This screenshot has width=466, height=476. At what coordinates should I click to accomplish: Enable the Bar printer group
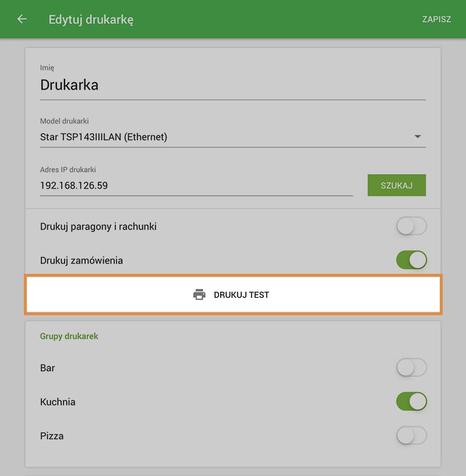pyautogui.click(x=411, y=368)
